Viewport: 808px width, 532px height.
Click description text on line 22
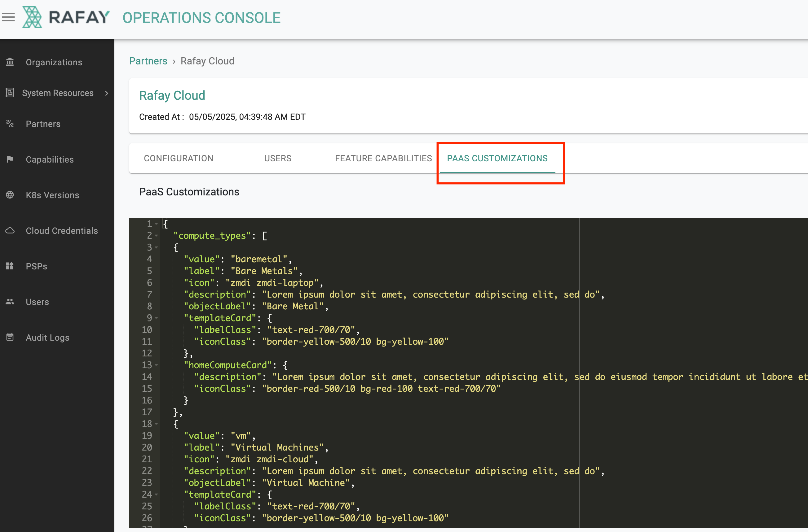coord(430,471)
